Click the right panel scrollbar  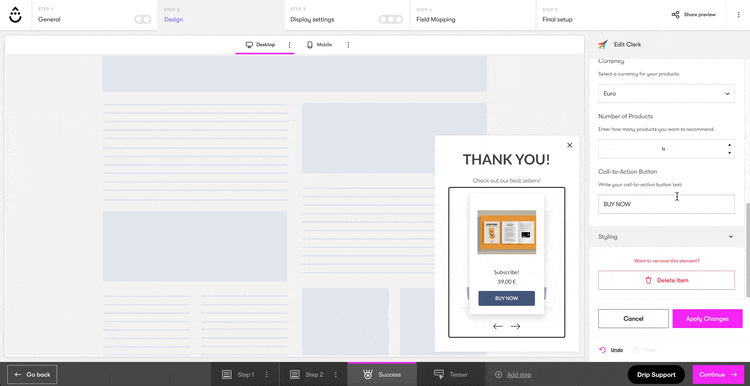point(748,250)
